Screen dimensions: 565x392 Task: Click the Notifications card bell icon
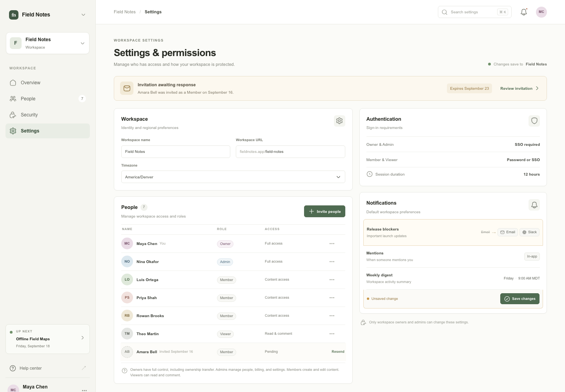tap(534, 205)
